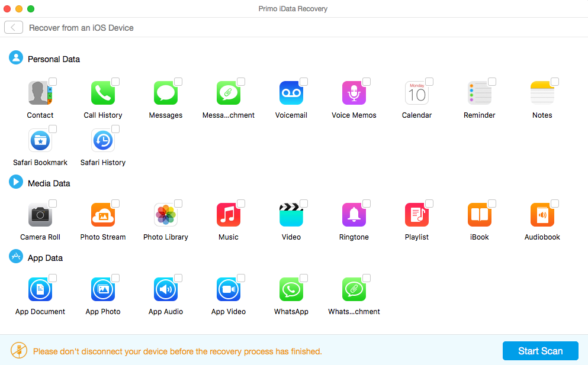
Task: Enable the Notes checkbox
Action: (x=555, y=82)
